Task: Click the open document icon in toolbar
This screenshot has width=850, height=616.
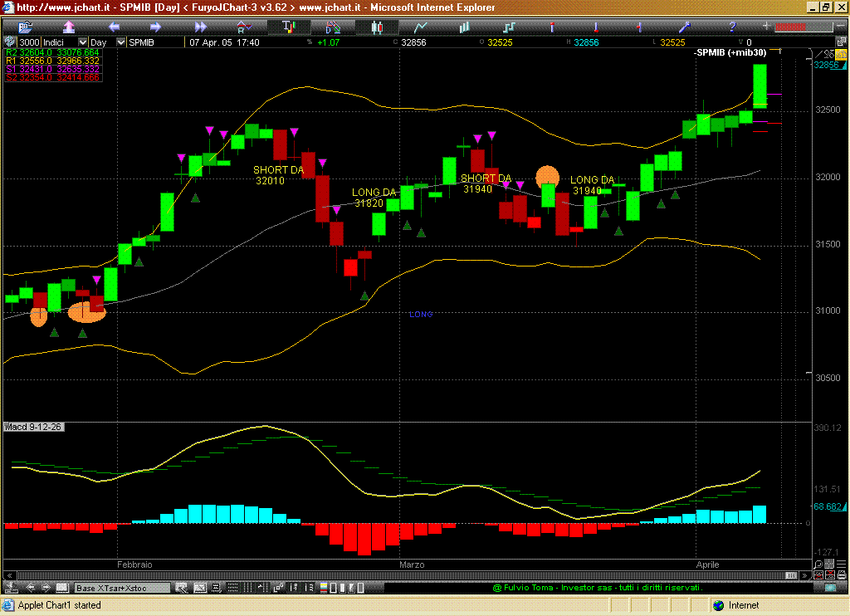Action: [24, 27]
